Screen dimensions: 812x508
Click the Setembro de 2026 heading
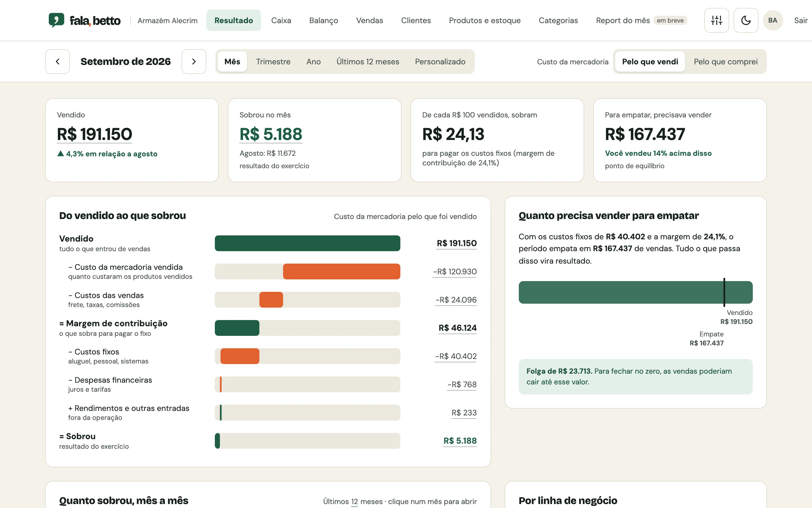pyautogui.click(x=125, y=62)
